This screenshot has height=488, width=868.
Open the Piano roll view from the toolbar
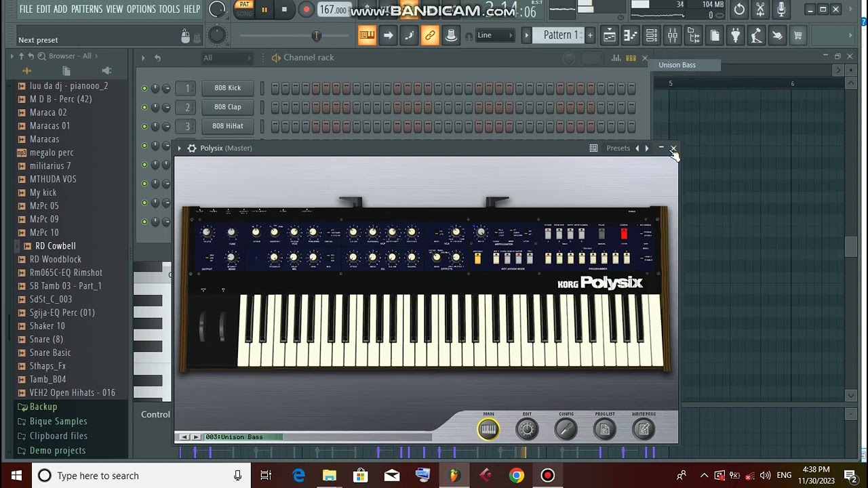click(630, 36)
